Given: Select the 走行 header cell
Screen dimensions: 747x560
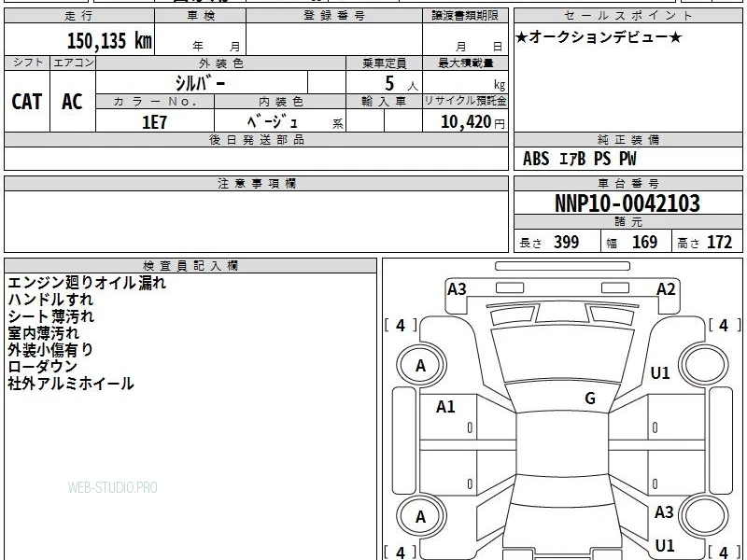Looking at the screenshot, I should pyautogui.click(x=79, y=16).
